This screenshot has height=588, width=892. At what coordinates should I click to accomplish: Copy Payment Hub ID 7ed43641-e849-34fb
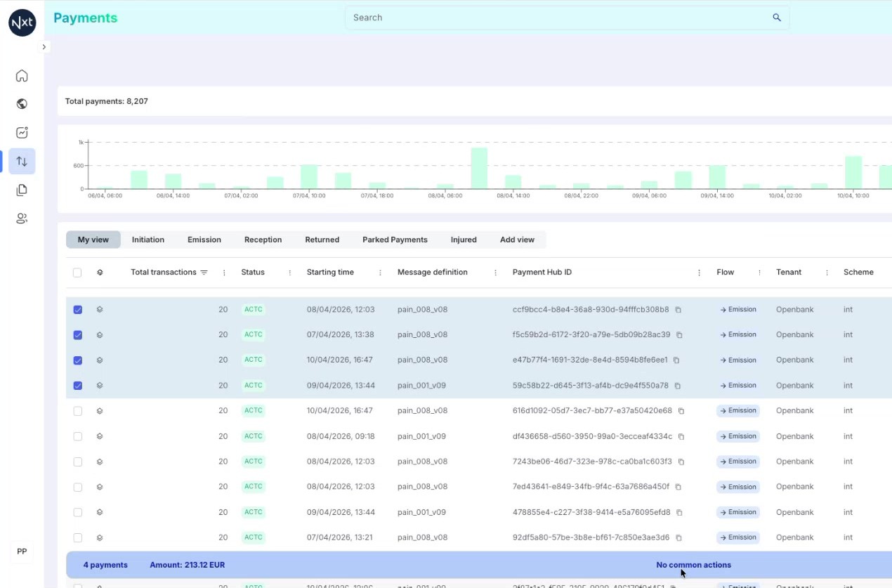[678, 487]
